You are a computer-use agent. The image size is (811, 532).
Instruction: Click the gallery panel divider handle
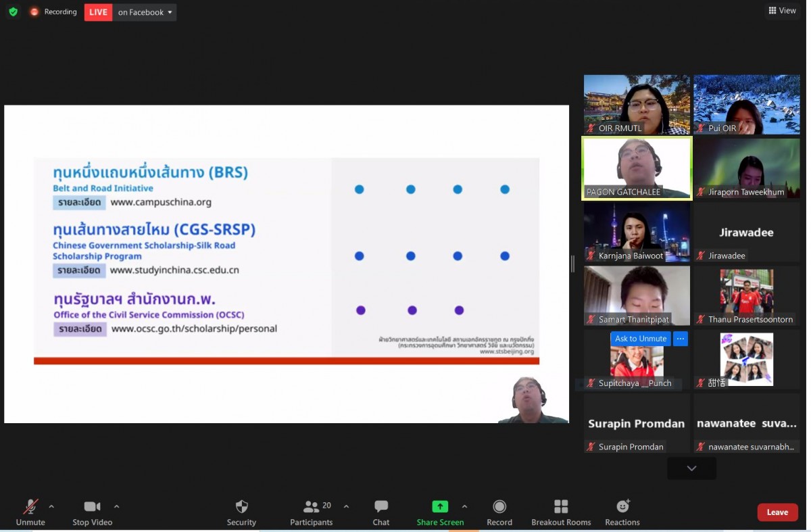pyautogui.click(x=572, y=264)
